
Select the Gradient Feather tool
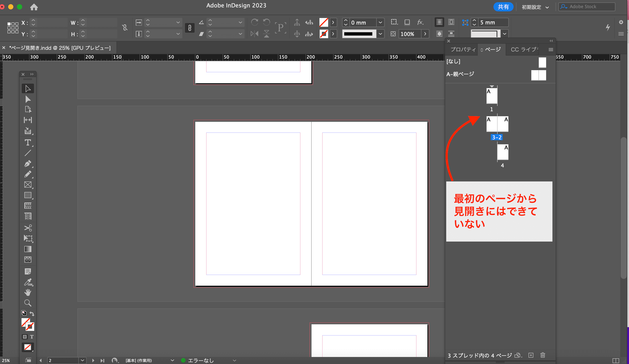[28, 259]
